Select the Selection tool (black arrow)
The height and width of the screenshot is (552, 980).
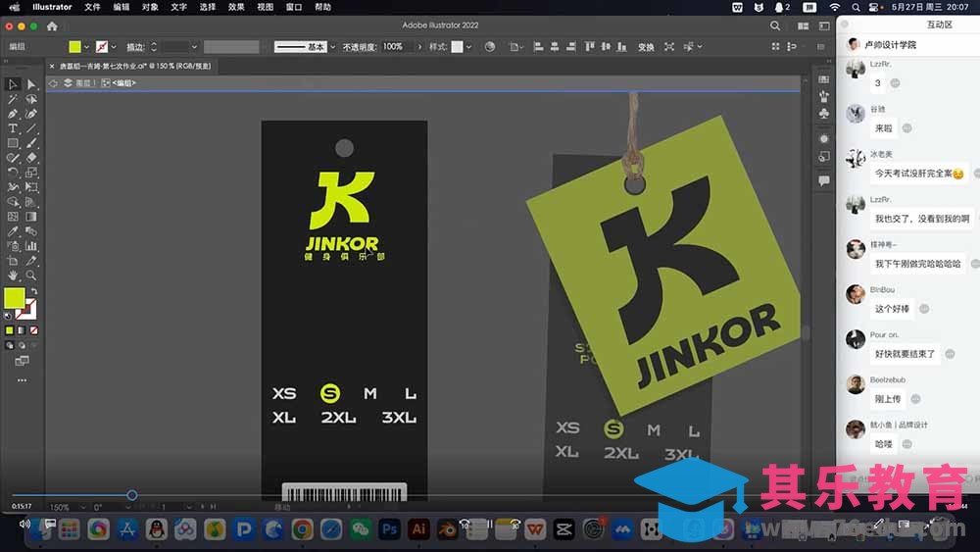click(13, 84)
